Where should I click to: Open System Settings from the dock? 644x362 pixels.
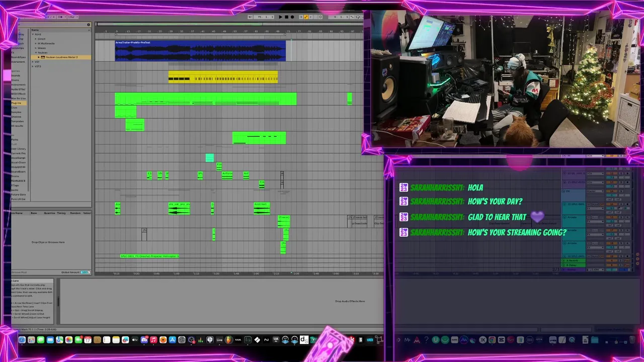(182, 340)
